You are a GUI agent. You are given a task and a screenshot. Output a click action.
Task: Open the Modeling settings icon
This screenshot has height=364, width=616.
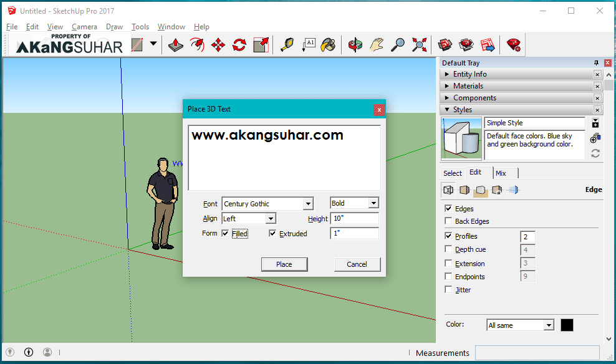(x=514, y=190)
